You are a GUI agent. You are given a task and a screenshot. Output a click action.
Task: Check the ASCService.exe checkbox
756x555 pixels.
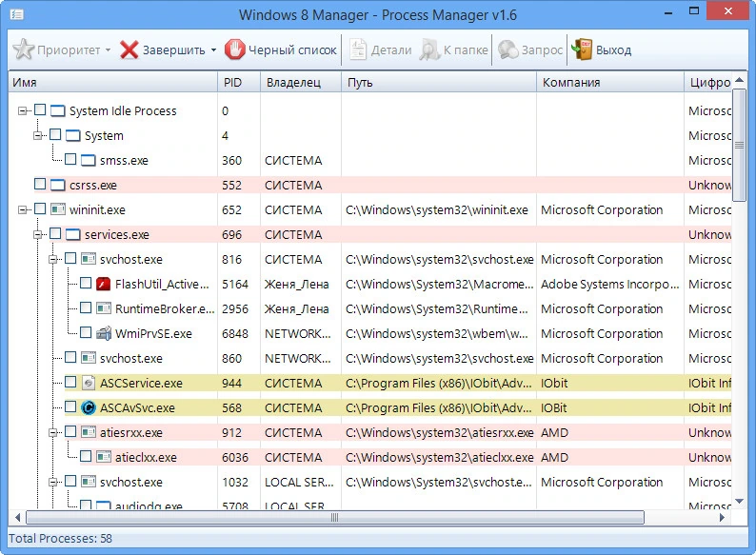(x=70, y=383)
